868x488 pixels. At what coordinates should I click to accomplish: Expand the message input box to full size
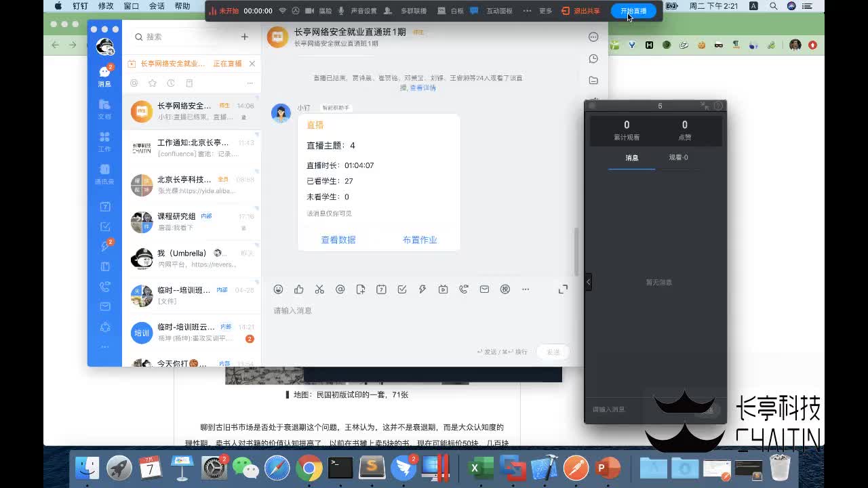click(x=563, y=289)
